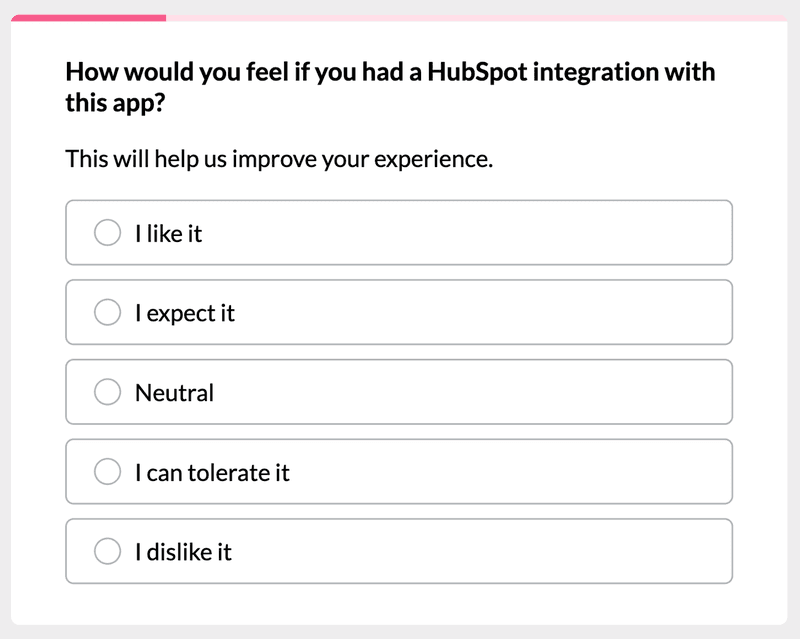Mark the 'I dislike it' radio button
This screenshot has height=639, width=800.
pos(107,551)
